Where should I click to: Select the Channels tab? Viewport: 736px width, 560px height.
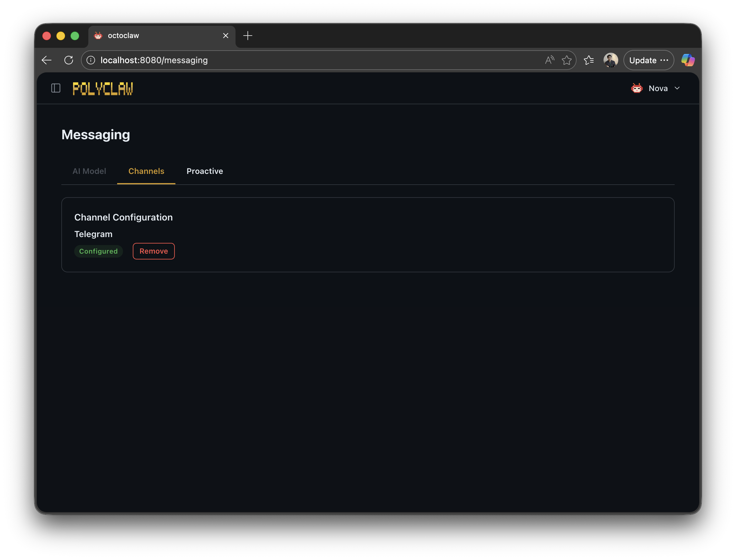tap(146, 171)
